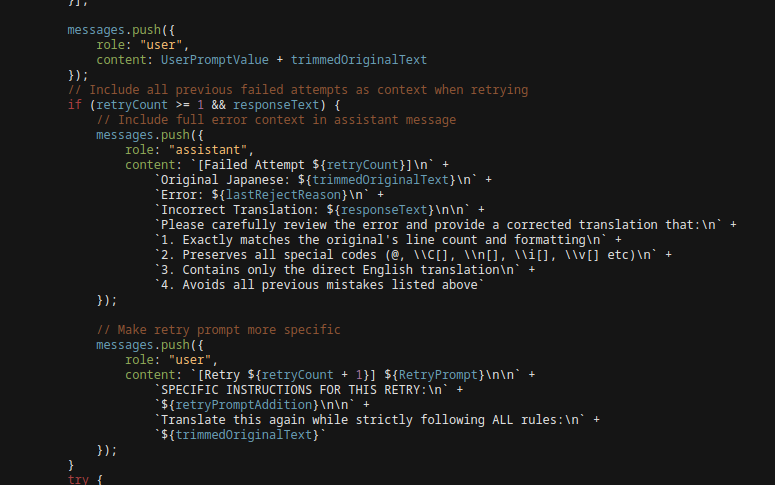Click the 'Preserves all special codes' line

pyautogui.click(x=413, y=255)
